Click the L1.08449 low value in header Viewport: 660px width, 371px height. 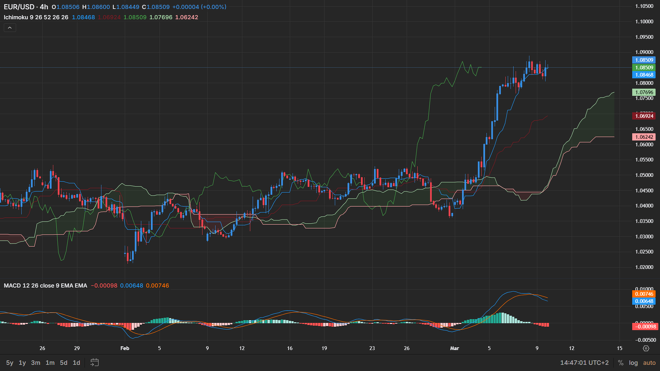coord(126,7)
